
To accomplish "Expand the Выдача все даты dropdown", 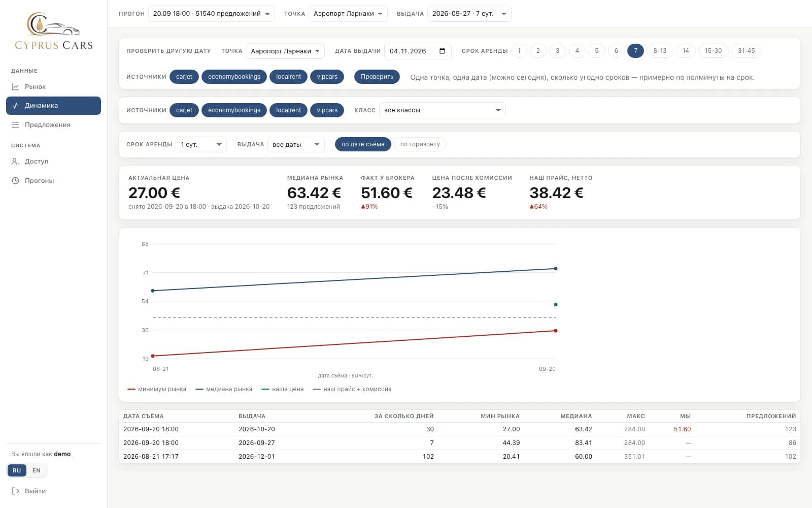I will (x=296, y=145).
